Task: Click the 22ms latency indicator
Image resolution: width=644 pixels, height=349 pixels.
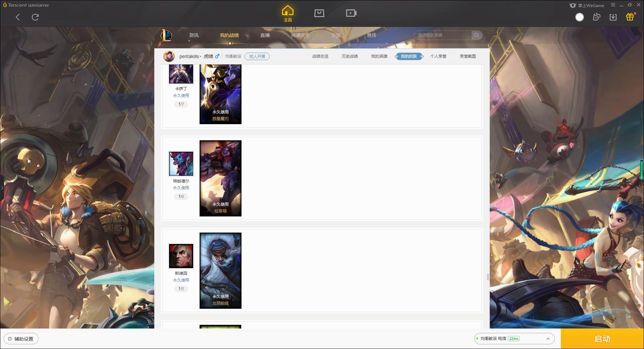Action: point(514,339)
